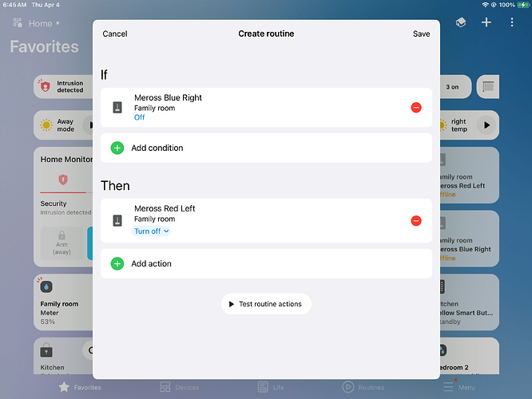
Task: Select Meross Red Left action name
Action: click(x=165, y=208)
